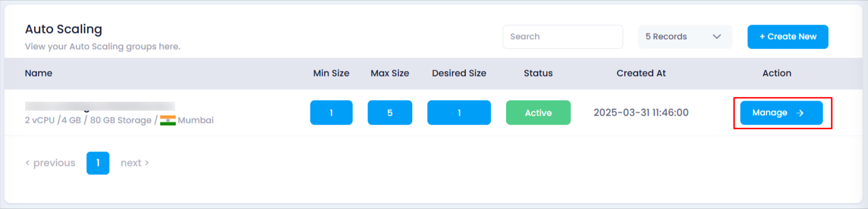
Task: Click the India flag icon by Mumbai
Action: [x=168, y=120]
